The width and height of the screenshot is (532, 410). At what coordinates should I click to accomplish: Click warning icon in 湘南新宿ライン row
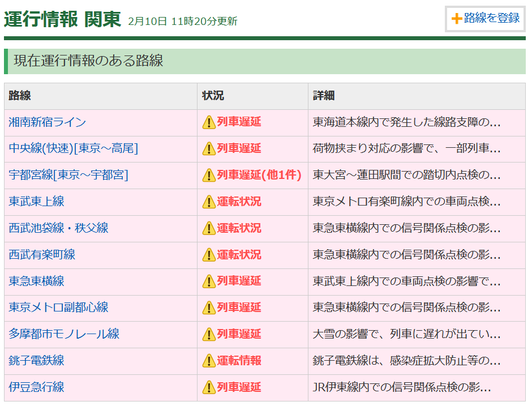(209, 122)
